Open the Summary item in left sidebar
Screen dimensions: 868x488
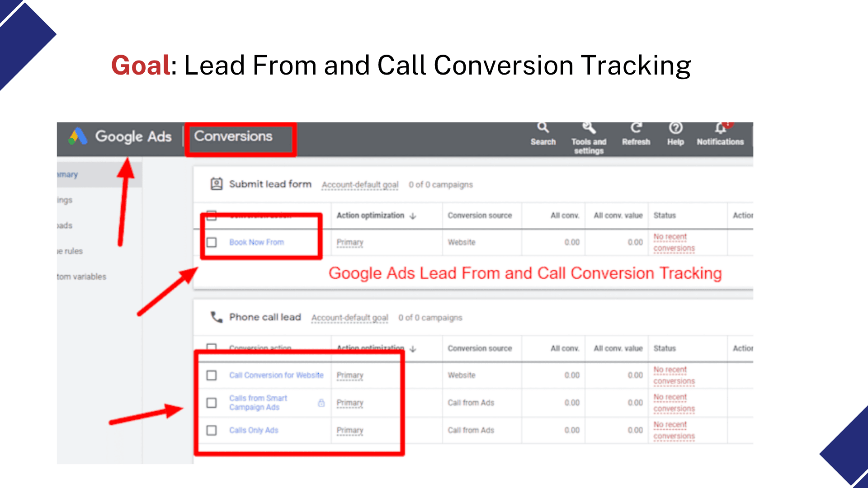tap(67, 174)
